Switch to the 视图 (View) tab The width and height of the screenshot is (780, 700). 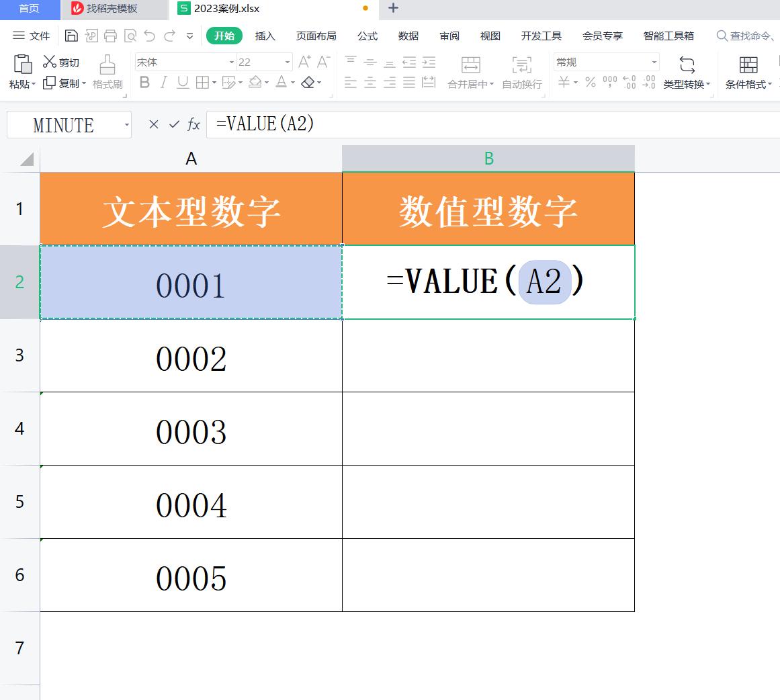click(x=490, y=36)
